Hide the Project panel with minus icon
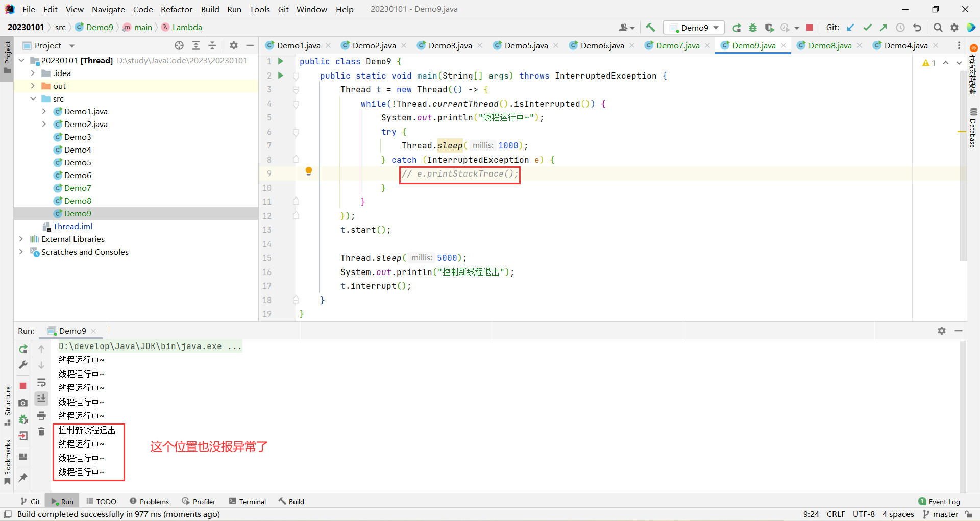The height and width of the screenshot is (521, 980). click(250, 45)
